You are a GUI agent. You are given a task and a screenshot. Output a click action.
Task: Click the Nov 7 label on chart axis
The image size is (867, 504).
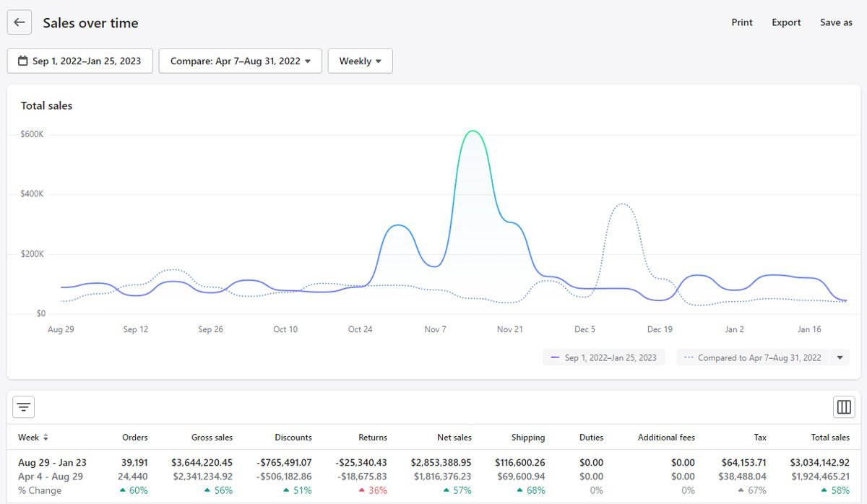pyautogui.click(x=435, y=329)
